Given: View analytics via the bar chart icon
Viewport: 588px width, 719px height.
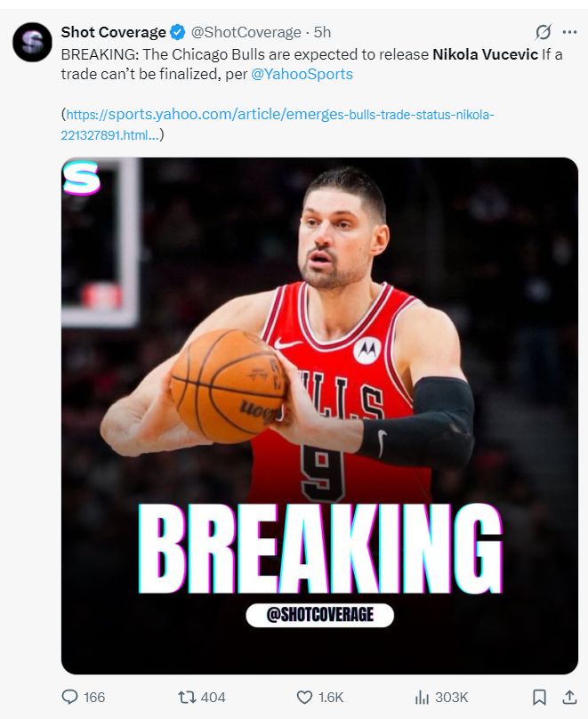Looking at the screenshot, I should coord(423,697).
